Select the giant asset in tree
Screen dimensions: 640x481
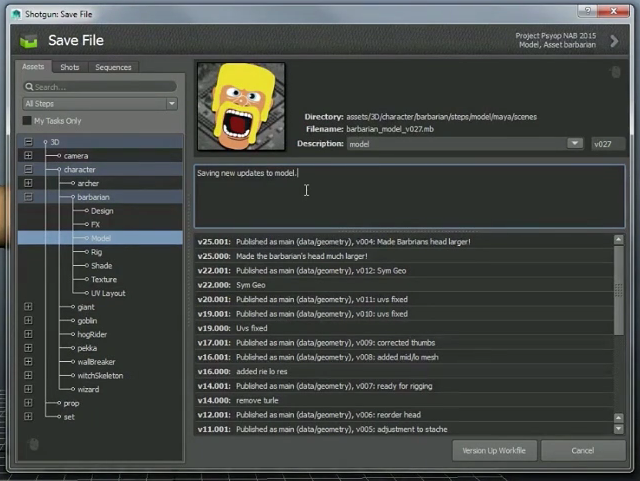pyautogui.click(x=86, y=307)
